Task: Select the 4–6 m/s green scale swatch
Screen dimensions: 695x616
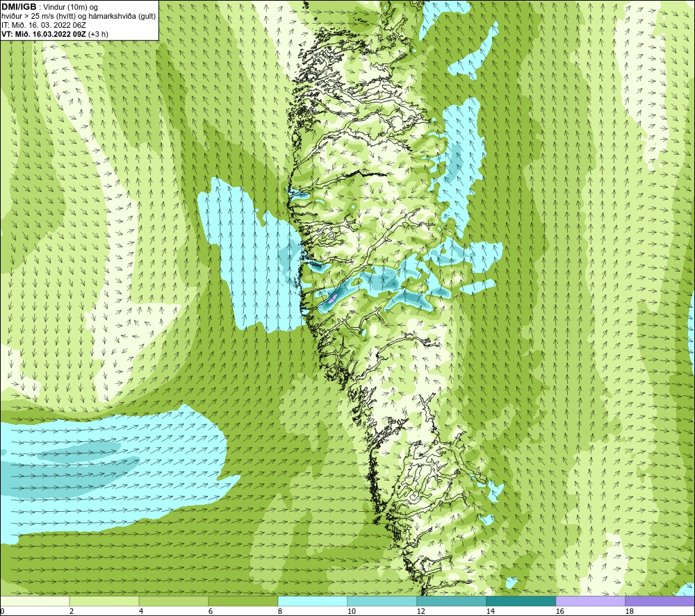Action: point(174,601)
